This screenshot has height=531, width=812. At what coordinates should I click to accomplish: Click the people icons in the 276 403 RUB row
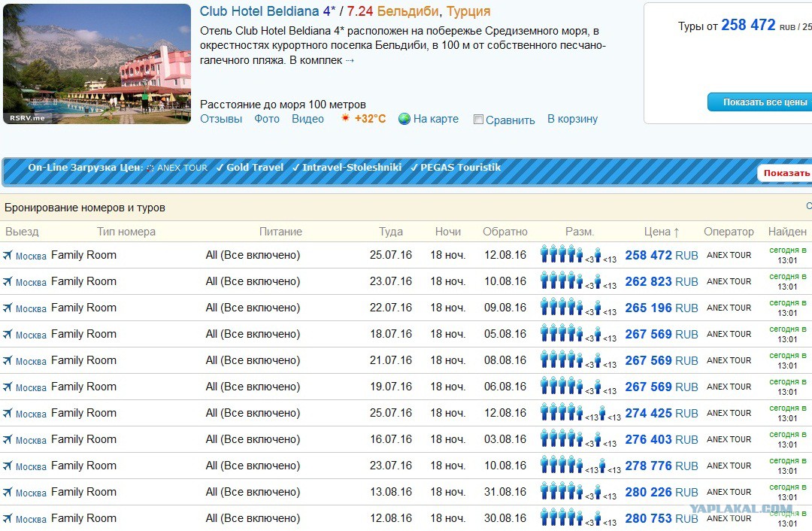point(578,439)
